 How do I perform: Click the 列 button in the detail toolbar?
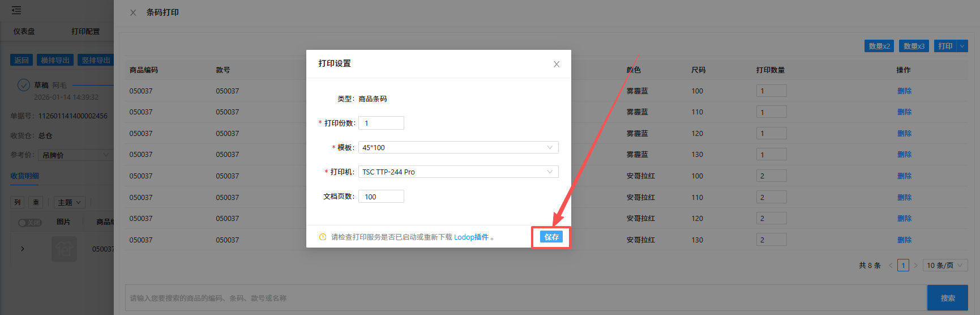tap(18, 202)
